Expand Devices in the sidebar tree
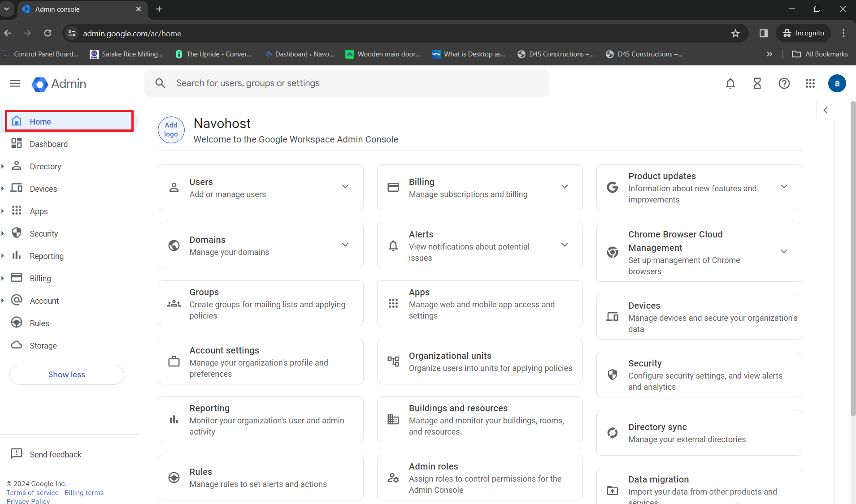 (x=3, y=189)
